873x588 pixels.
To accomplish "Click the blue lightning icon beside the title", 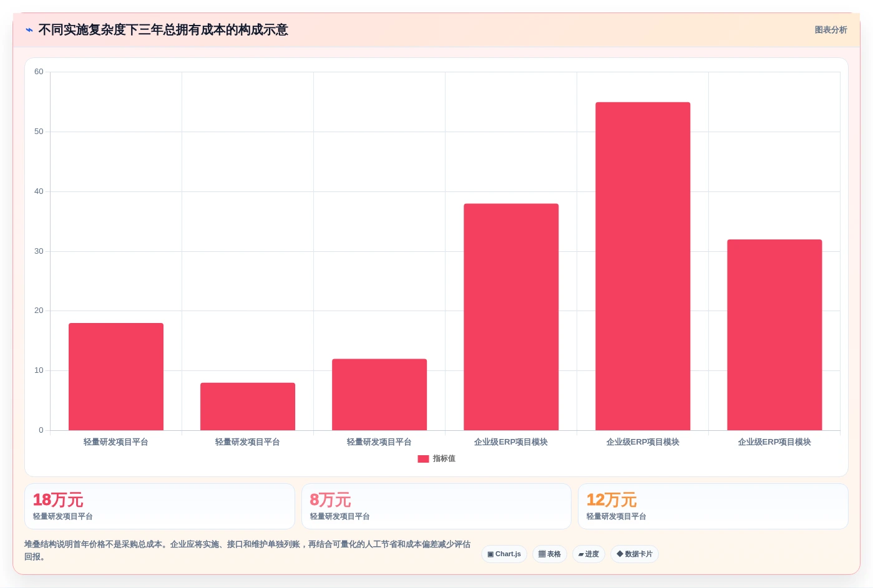I will coord(29,30).
